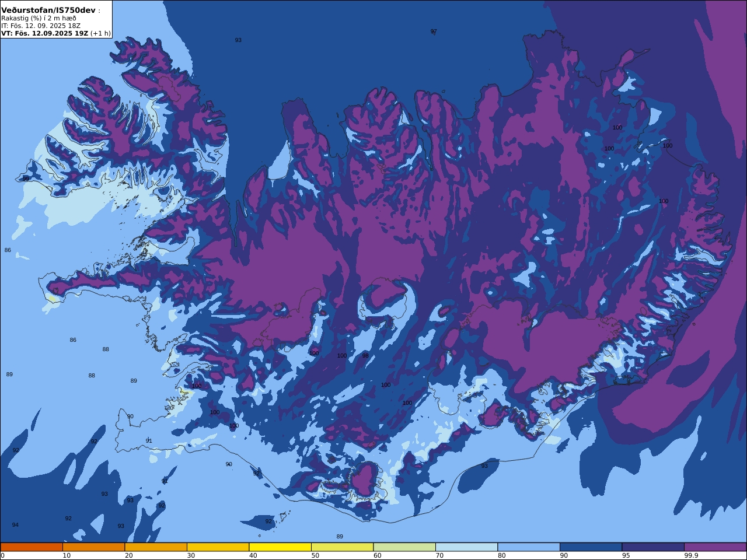747x560 pixels.
Task: Click the legend tick label 50
Action: (315, 555)
